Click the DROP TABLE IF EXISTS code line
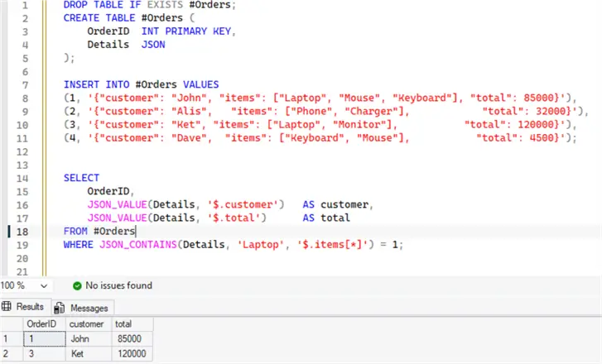602x364 pixels. pyautogui.click(x=150, y=5)
